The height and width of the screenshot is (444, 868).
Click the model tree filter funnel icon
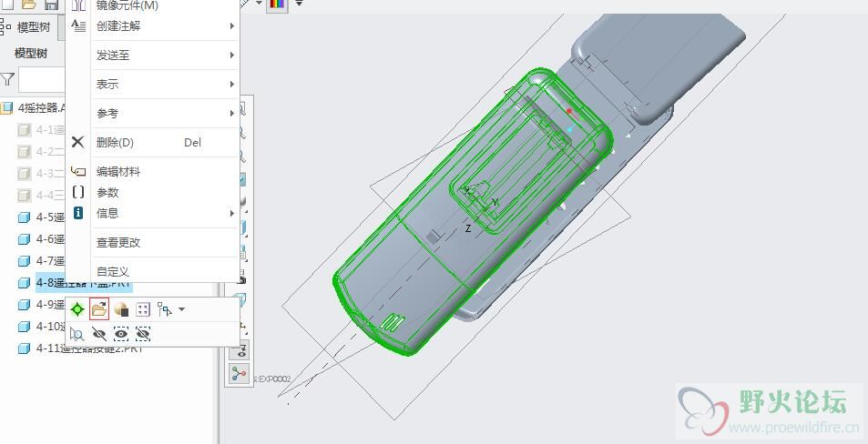7,80
